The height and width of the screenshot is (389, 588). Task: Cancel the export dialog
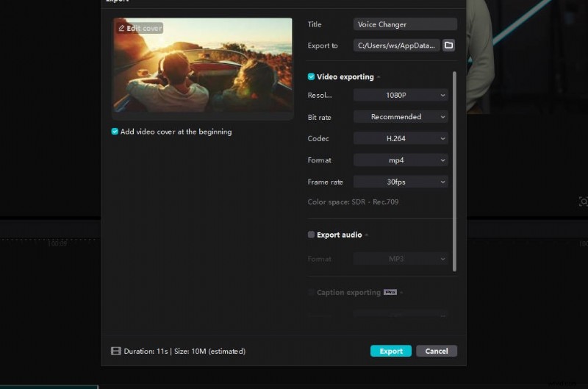click(x=437, y=351)
